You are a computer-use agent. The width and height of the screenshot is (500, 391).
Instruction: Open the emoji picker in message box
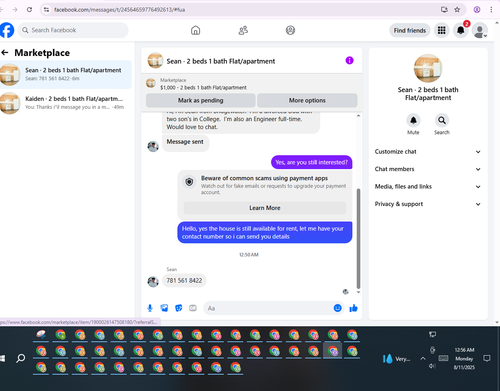tap(338, 308)
